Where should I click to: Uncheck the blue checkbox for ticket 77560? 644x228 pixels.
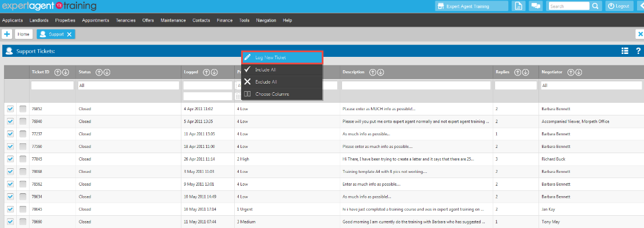(x=10, y=146)
